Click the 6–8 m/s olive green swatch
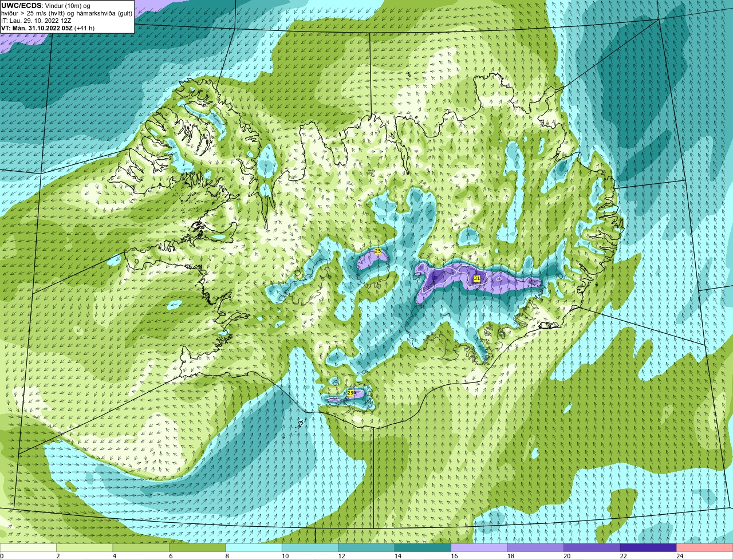This screenshot has height=560, width=733. pyautogui.click(x=198, y=547)
